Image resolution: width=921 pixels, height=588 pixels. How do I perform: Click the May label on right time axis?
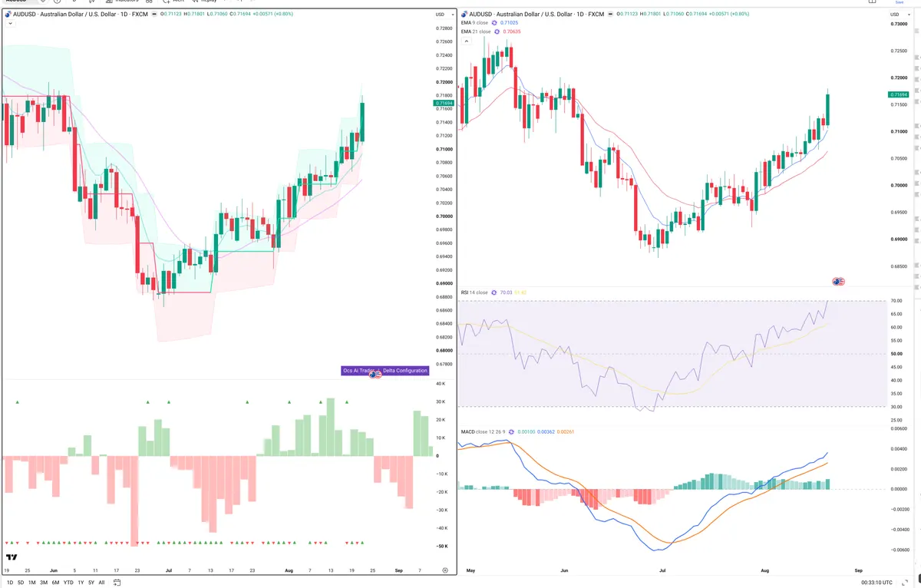click(x=470, y=571)
